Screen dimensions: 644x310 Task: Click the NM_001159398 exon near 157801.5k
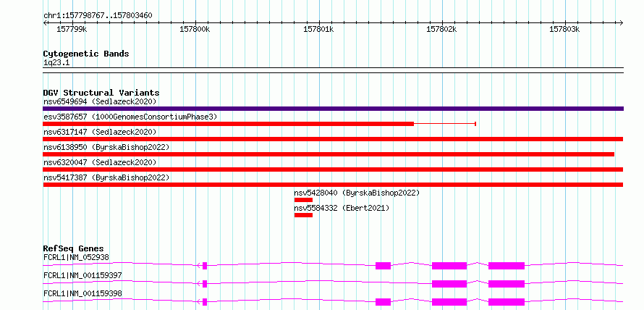click(384, 302)
